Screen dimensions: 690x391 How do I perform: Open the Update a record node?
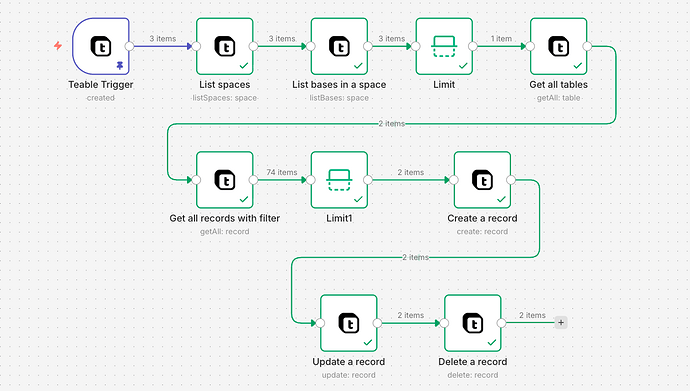coord(349,323)
